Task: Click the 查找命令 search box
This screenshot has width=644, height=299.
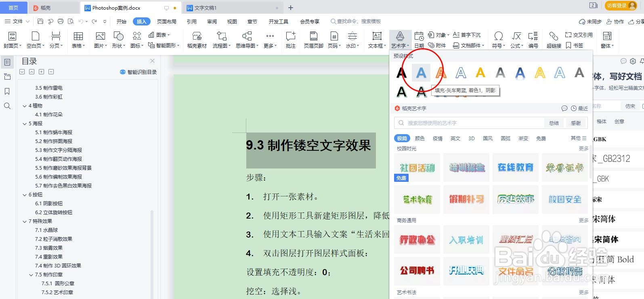Action: 356,21
